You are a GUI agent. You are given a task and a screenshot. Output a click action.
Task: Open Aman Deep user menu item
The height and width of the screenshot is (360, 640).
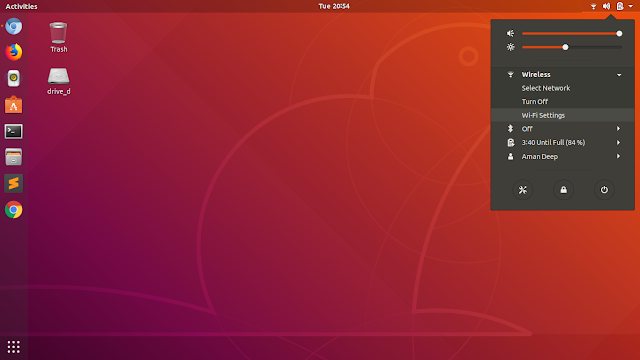coord(562,156)
